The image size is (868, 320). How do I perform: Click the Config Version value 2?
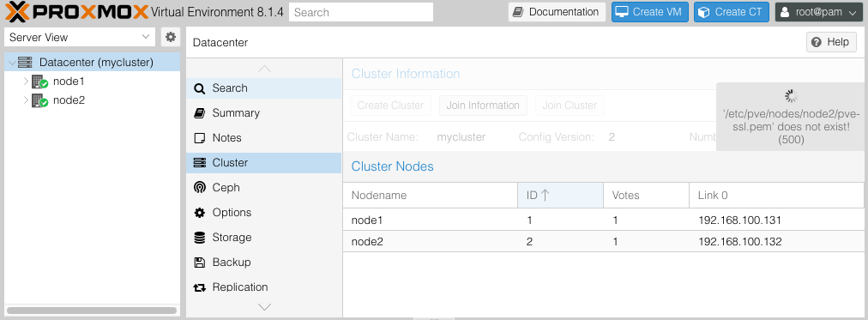click(x=612, y=137)
